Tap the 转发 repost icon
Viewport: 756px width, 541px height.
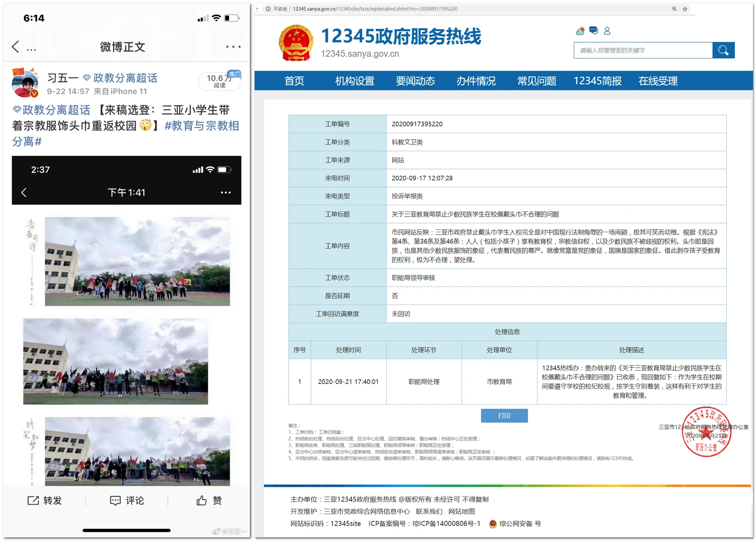tap(33, 501)
